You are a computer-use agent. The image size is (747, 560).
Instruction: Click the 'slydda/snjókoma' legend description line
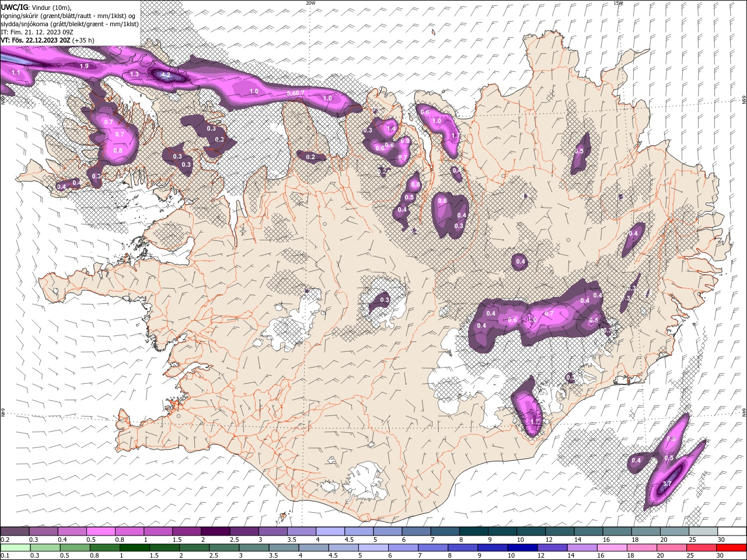tap(69, 24)
